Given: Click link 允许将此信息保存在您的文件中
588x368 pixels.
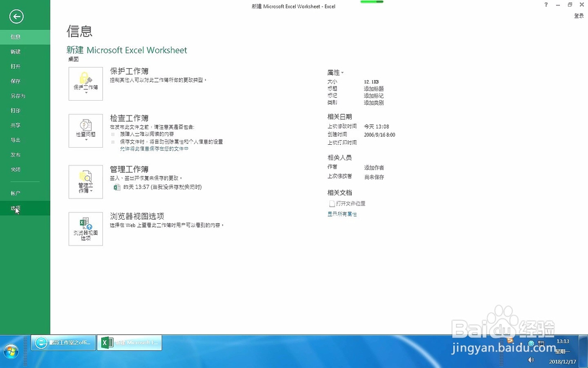Looking at the screenshot, I should 154,149.
